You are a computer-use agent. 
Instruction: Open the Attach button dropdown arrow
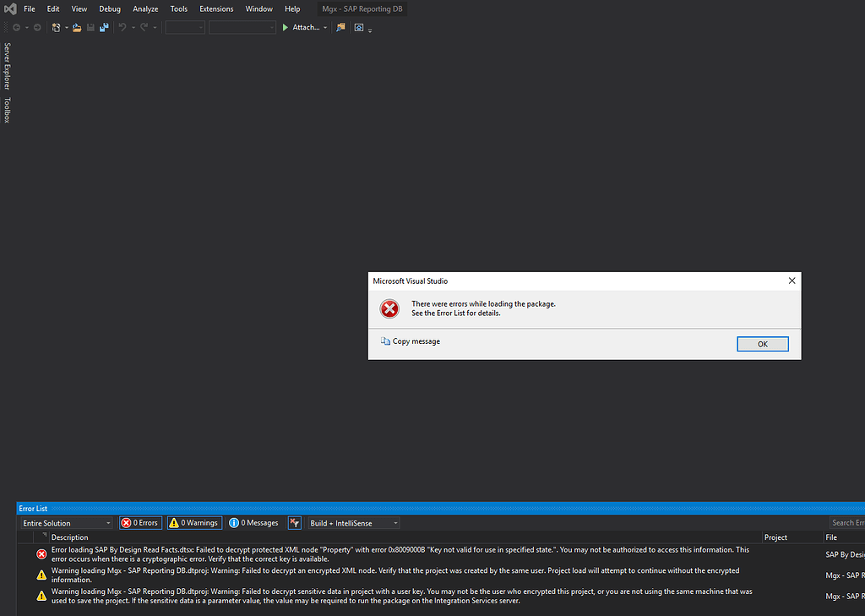tap(325, 28)
